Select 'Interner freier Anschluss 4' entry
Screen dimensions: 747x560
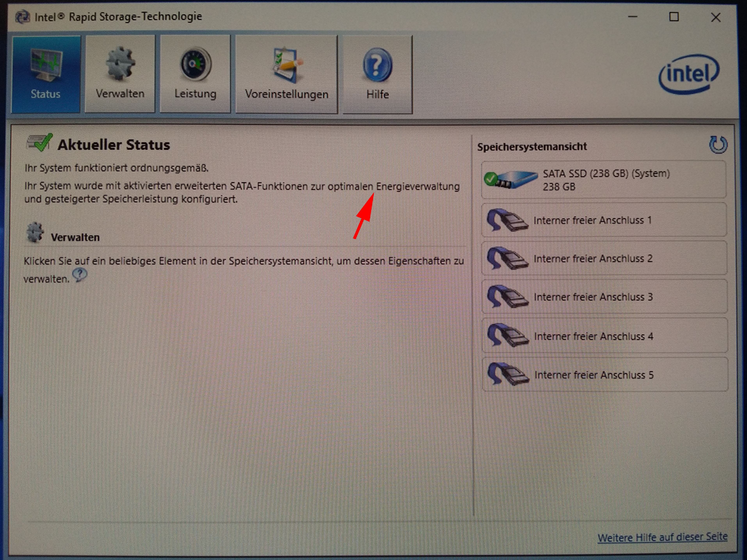pos(593,336)
